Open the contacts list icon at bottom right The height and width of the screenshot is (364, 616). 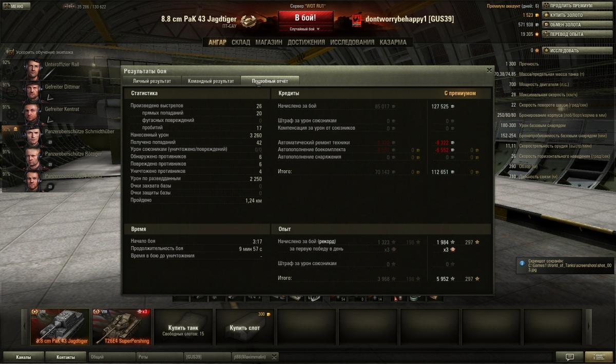click(599, 357)
